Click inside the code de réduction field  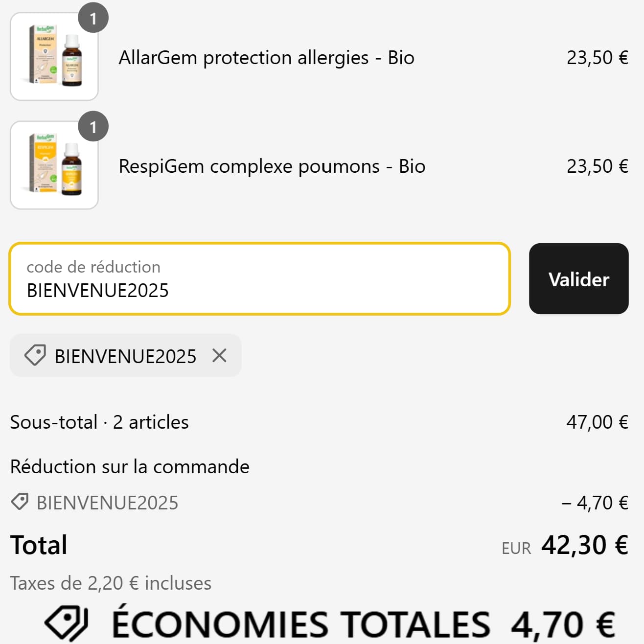point(259,279)
